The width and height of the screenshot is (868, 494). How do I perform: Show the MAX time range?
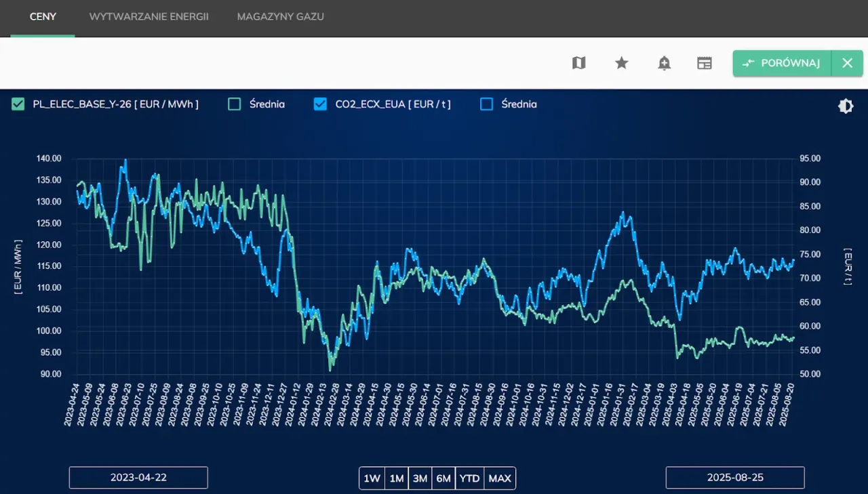click(x=500, y=478)
